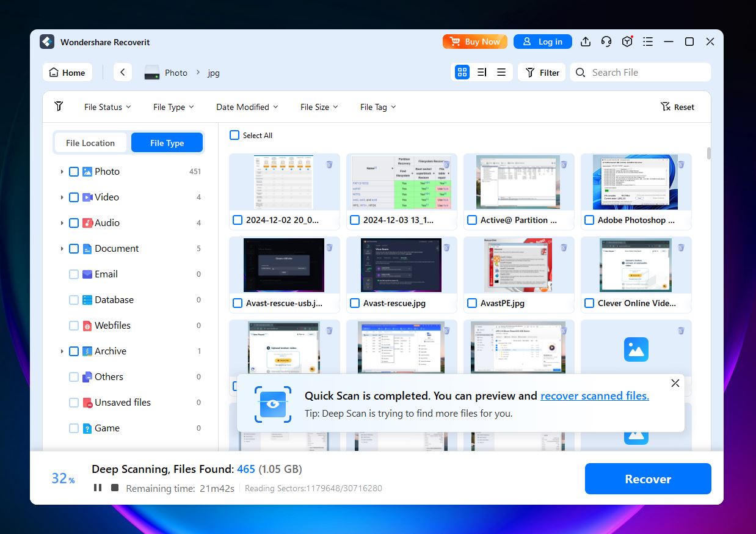756x534 pixels.
Task: Select Unsaved files in sidebar
Action: click(122, 403)
